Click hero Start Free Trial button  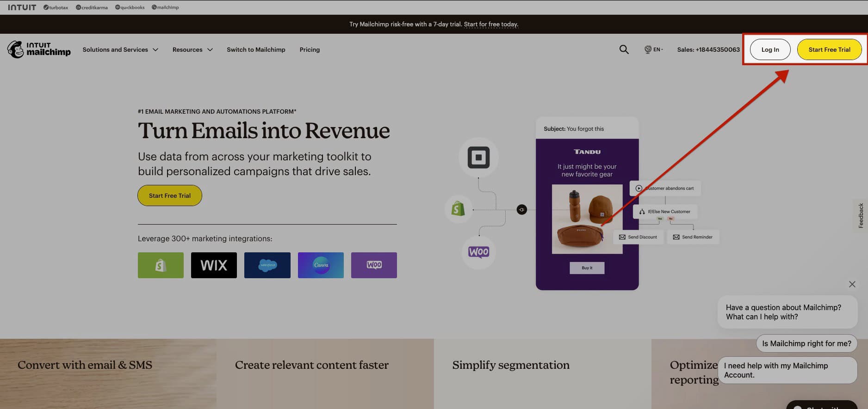pyautogui.click(x=170, y=195)
